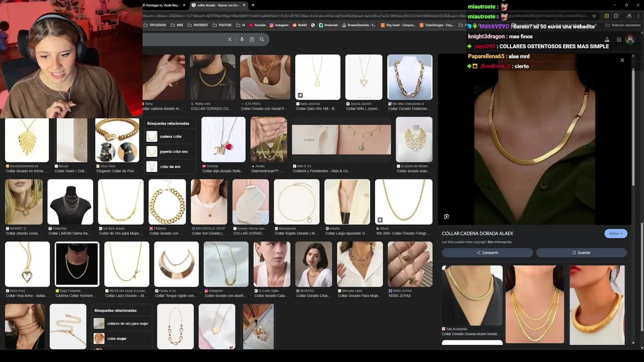
Task: Expand the PINTEREST bookmarks folder
Action: (198, 25)
